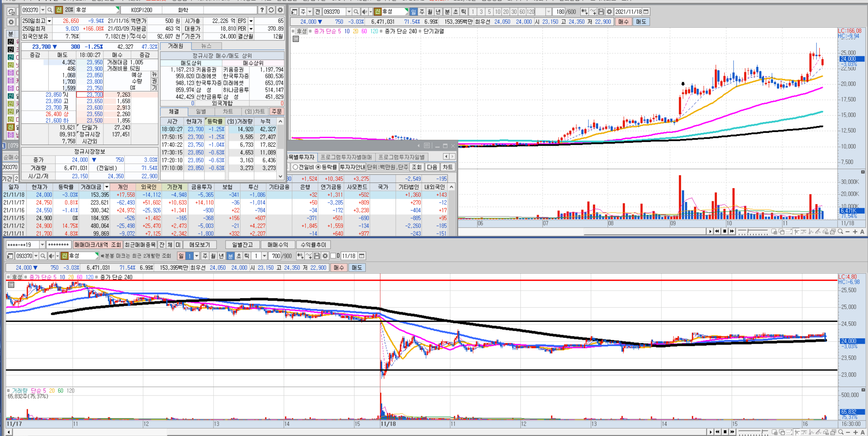Open settings gear in minute chart toolbar
The image size is (868, 436).
pos(325,256)
